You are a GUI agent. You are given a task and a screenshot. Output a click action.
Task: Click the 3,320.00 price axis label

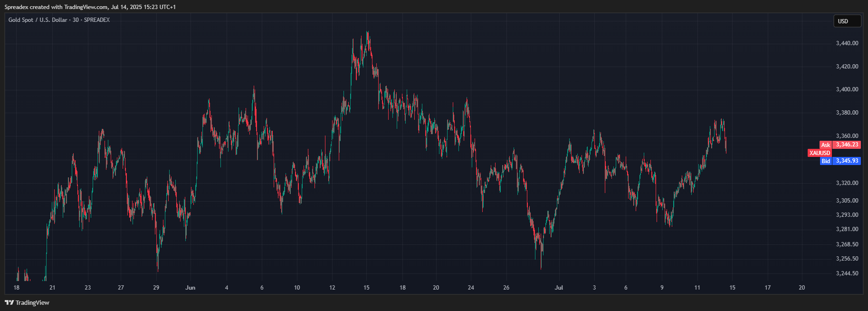847,183
